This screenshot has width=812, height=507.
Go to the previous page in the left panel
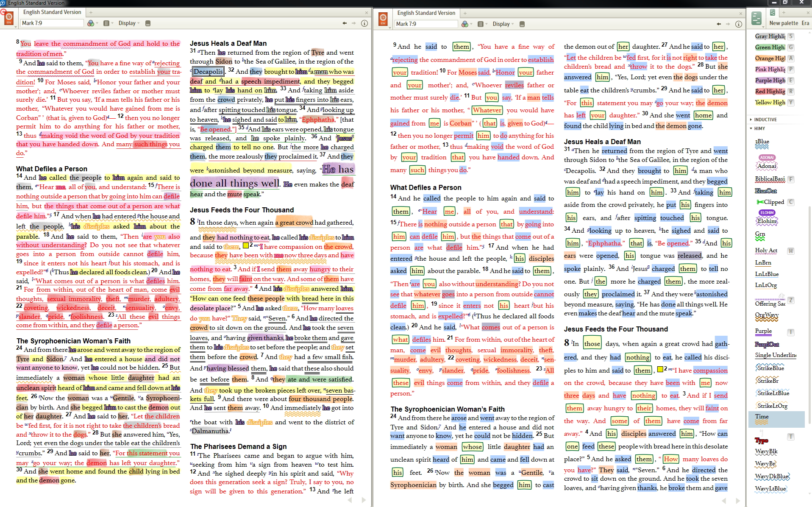[x=350, y=500]
